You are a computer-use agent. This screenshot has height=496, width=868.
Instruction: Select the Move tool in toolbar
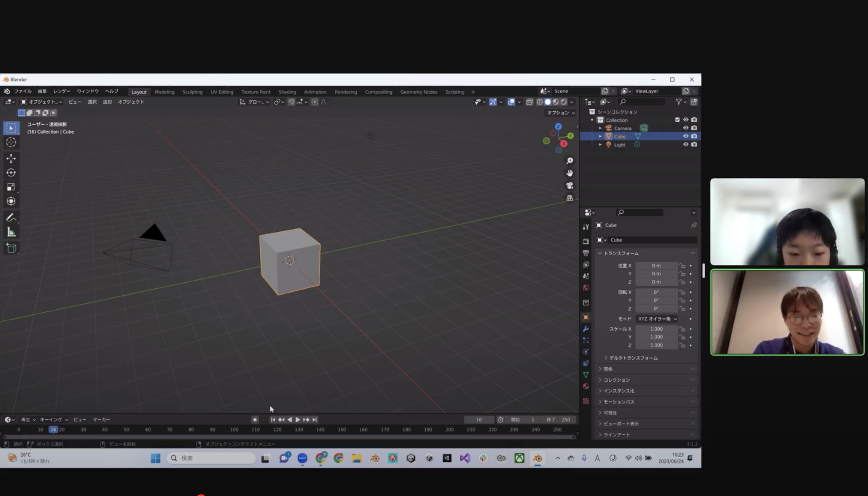11,158
